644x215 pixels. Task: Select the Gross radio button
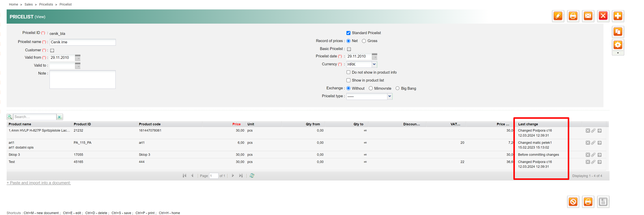tap(364, 41)
